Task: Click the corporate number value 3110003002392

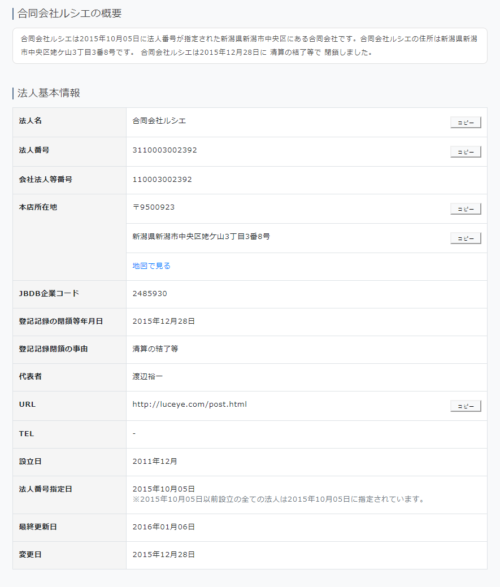Action: pos(165,150)
